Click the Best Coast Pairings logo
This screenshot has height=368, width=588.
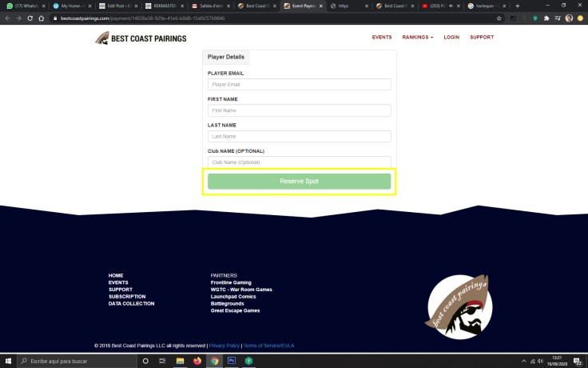(x=141, y=38)
